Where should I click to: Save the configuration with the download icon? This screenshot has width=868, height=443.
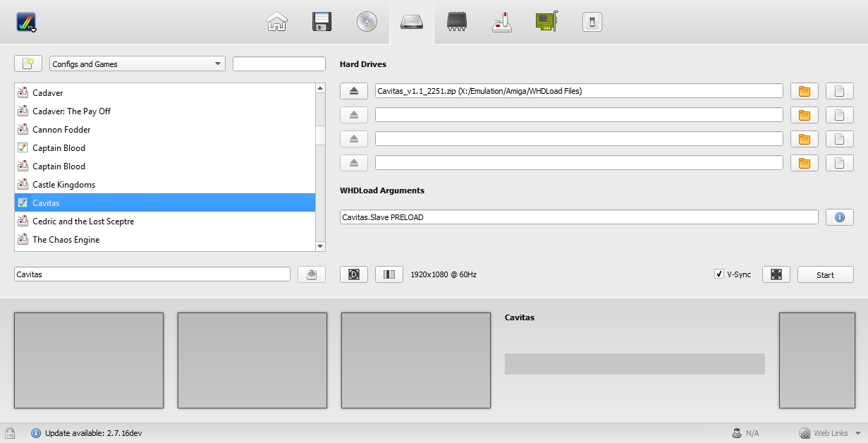pyautogui.click(x=312, y=274)
